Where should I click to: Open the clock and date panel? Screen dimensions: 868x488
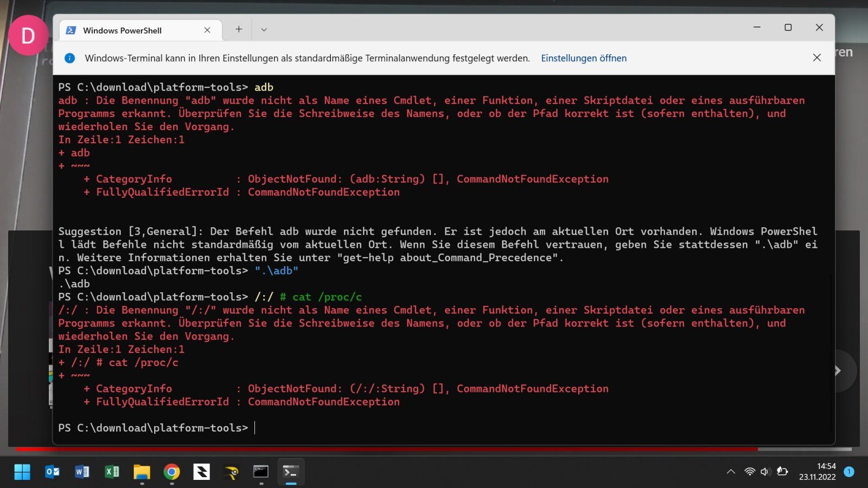click(817, 472)
